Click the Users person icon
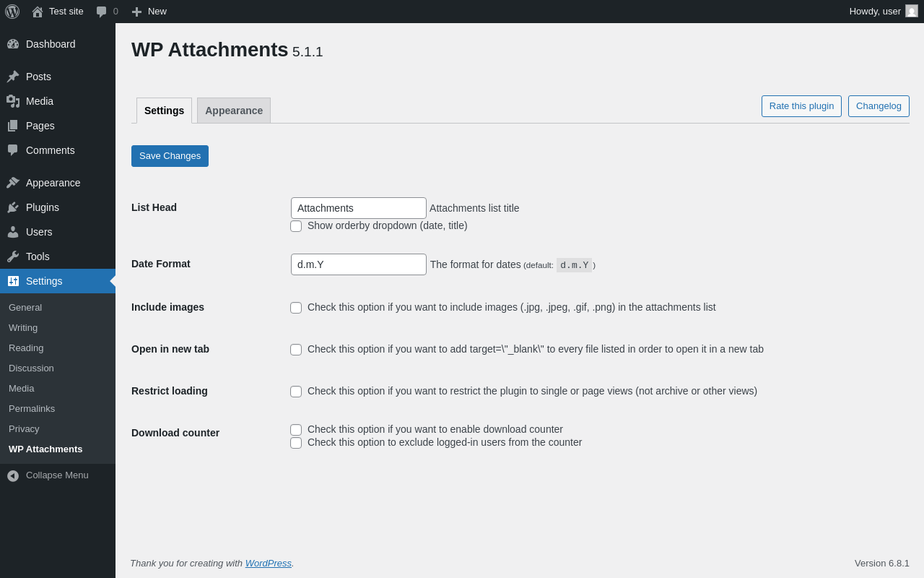This screenshot has height=578, width=924. coord(13,232)
